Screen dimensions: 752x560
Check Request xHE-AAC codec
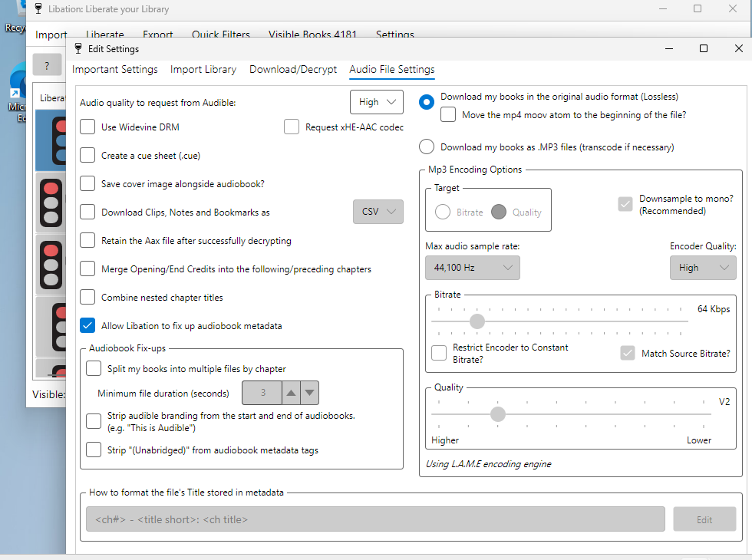(x=292, y=127)
